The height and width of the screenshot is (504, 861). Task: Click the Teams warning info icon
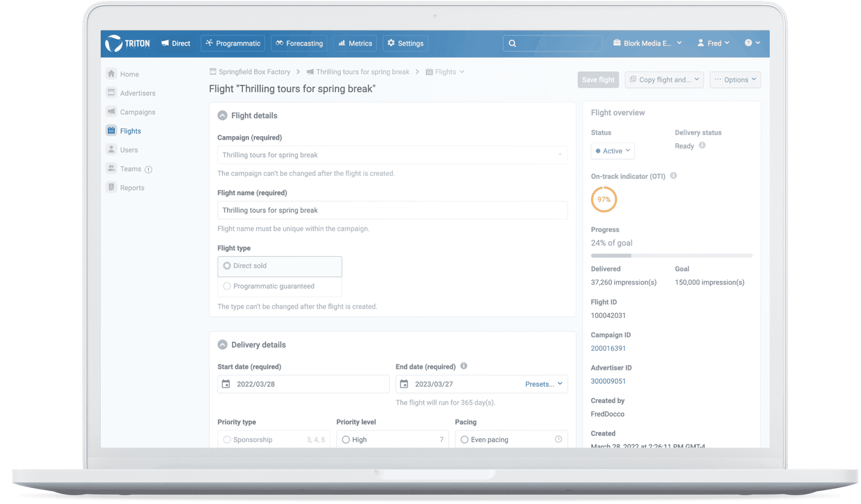tap(148, 169)
